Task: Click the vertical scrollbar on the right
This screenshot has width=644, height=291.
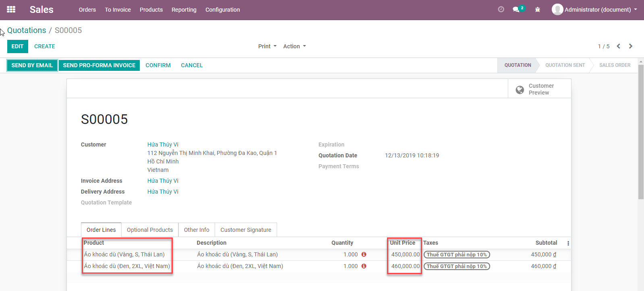Action: click(641, 133)
